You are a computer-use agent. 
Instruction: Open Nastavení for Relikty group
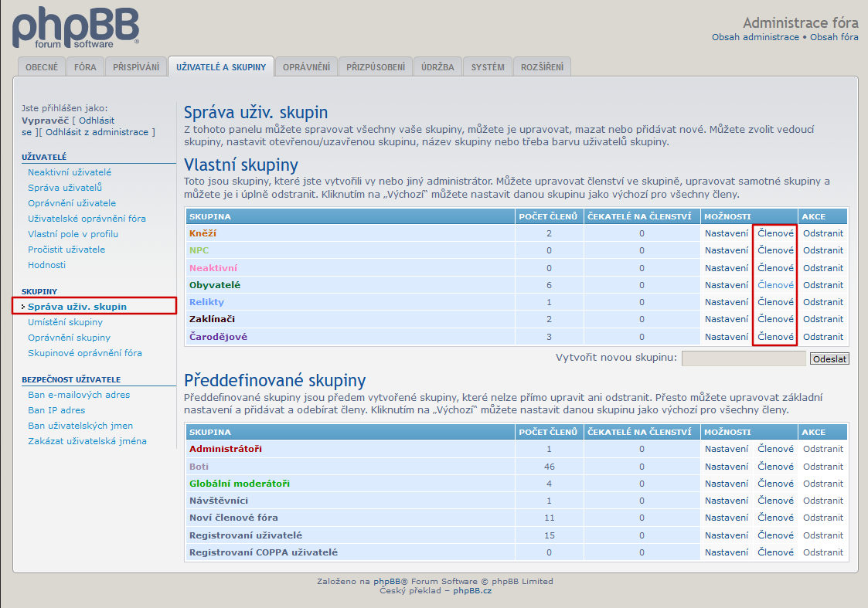pos(727,302)
